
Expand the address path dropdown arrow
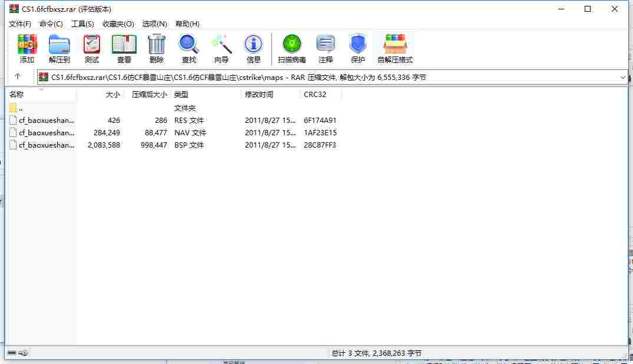click(622, 78)
